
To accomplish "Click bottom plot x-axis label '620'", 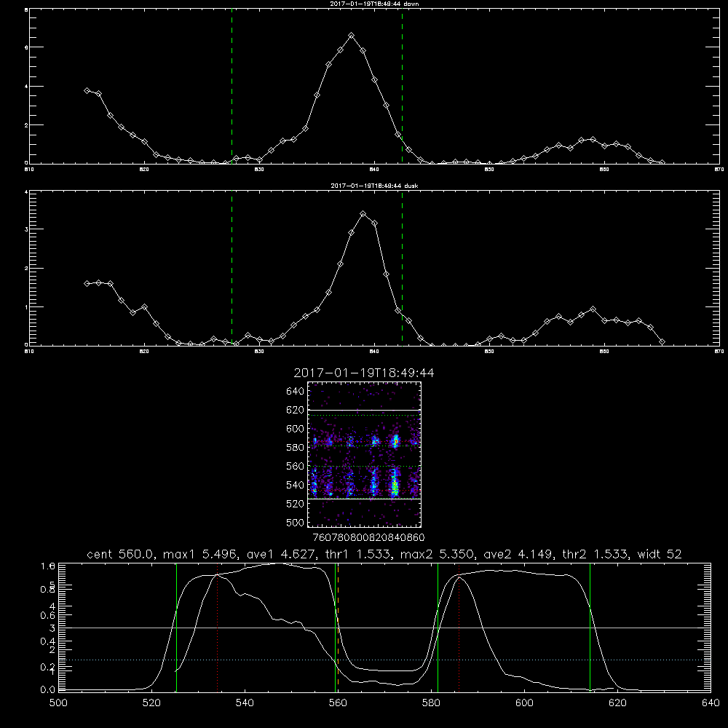I will (617, 703).
